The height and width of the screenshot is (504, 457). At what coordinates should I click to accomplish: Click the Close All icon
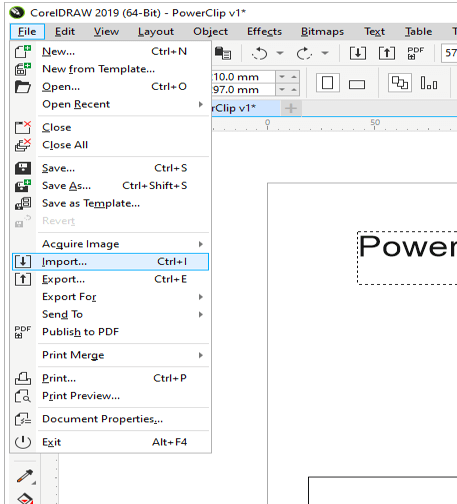23,145
